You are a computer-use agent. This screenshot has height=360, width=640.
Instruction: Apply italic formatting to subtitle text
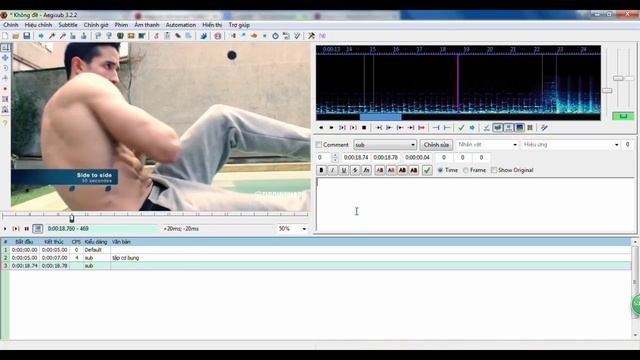click(333, 170)
